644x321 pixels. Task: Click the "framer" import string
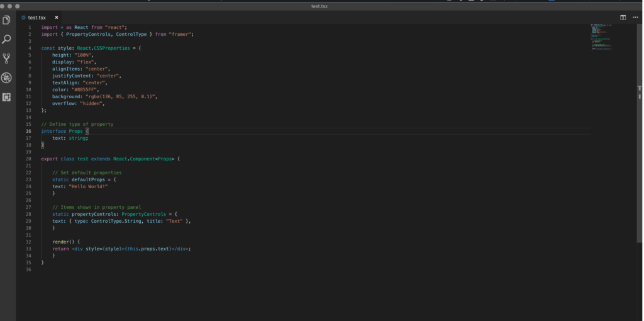pyautogui.click(x=180, y=35)
